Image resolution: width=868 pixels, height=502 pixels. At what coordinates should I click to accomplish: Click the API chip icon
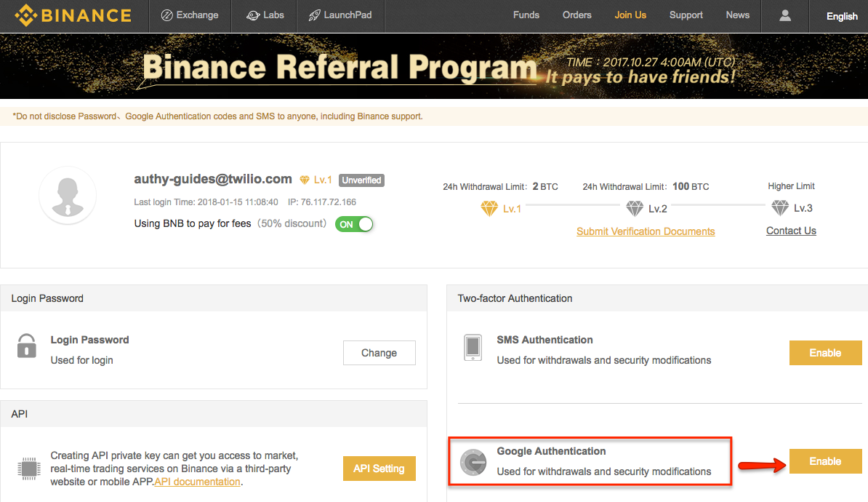click(x=29, y=469)
